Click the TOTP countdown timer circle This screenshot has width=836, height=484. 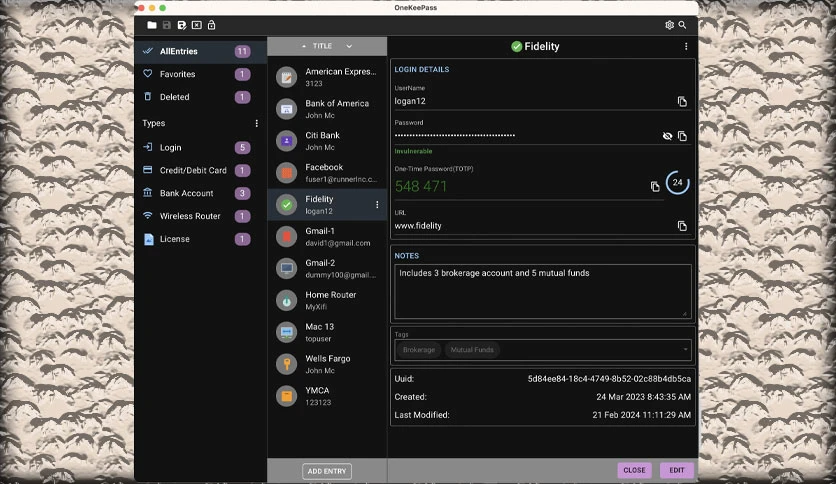click(x=678, y=182)
